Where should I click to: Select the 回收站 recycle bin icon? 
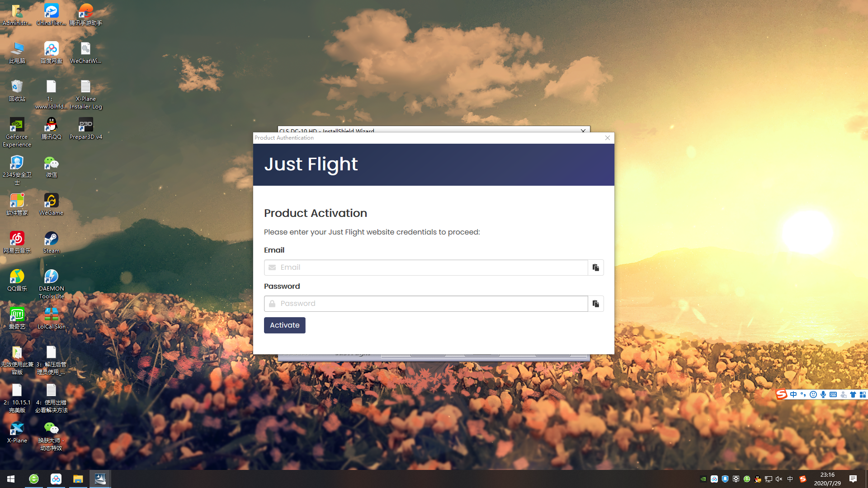17,90
